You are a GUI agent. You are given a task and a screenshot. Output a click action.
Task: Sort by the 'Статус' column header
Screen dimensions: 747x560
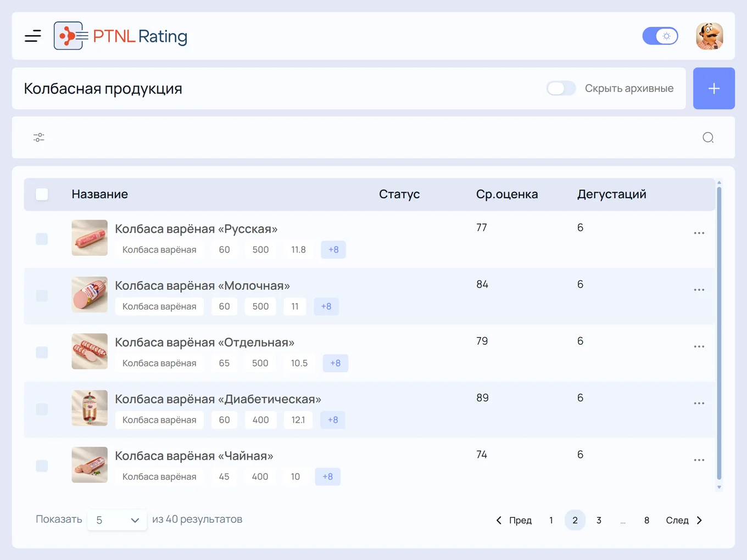tap(399, 194)
